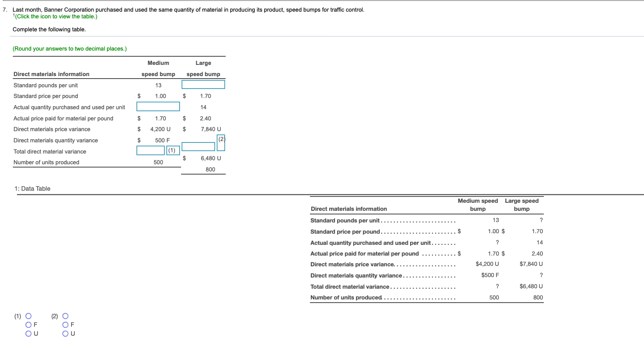This screenshot has height=363, width=644.
Task: Select the blank radio option for item (1)
Action: click(28, 316)
